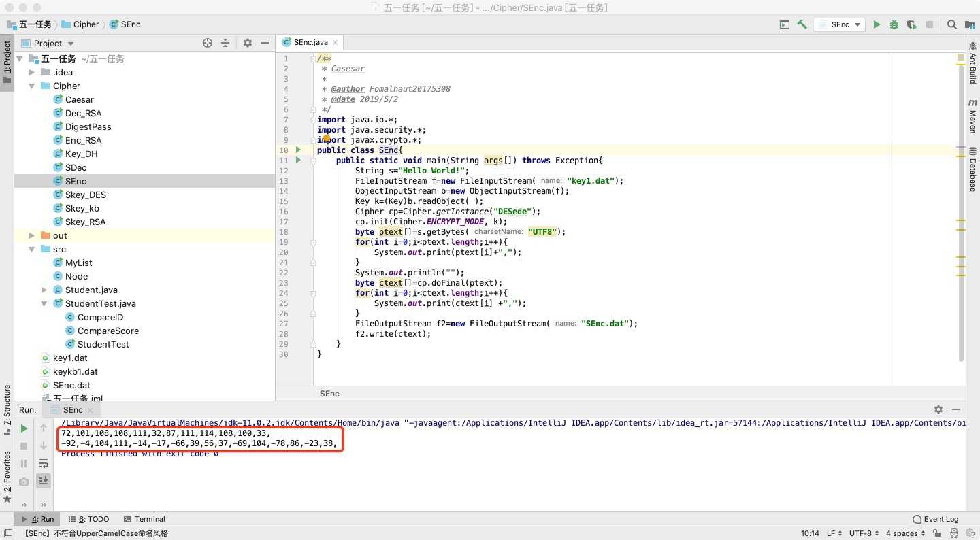The image size is (980, 540).
Task: Change 4 spaces indent setting
Action: [905, 534]
